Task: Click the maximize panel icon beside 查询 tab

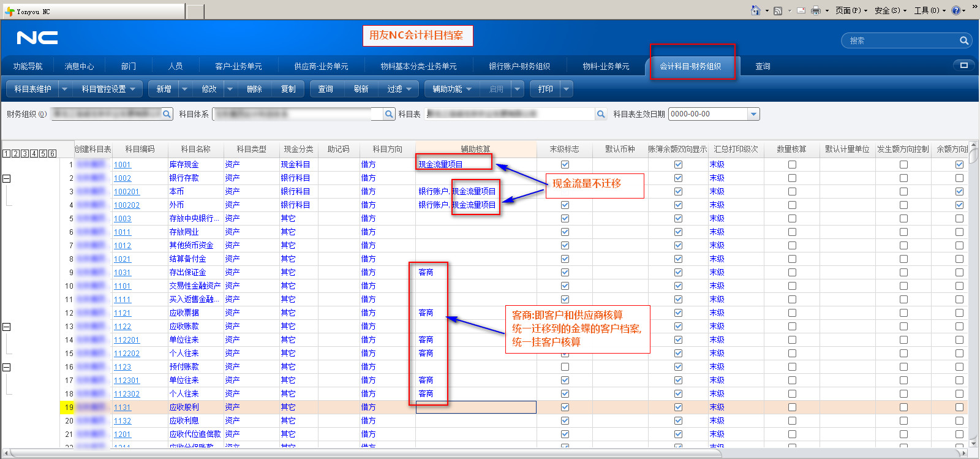Action: point(963,66)
